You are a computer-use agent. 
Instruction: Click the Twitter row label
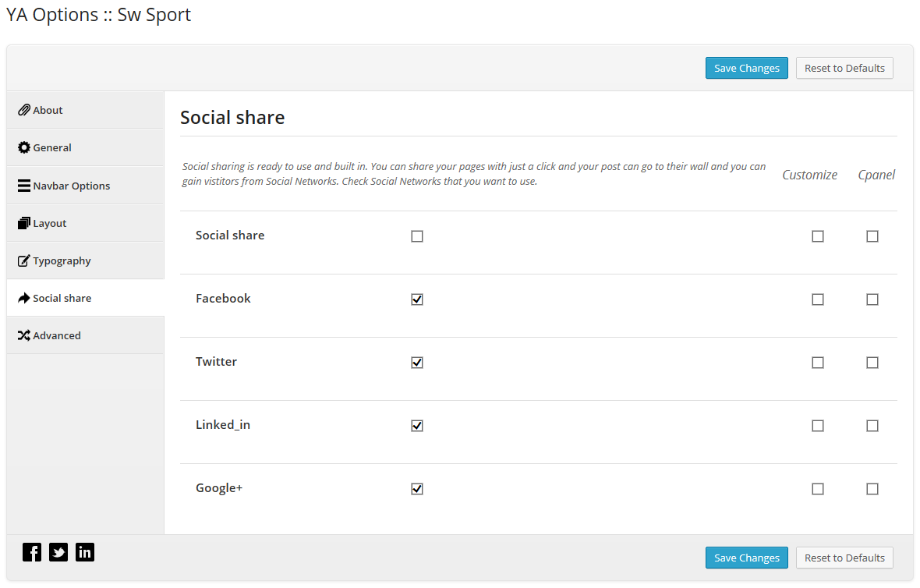pos(217,362)
